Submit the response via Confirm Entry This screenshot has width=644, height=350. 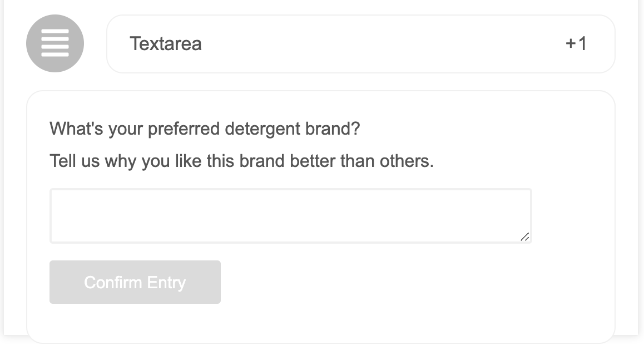(135, 282)
